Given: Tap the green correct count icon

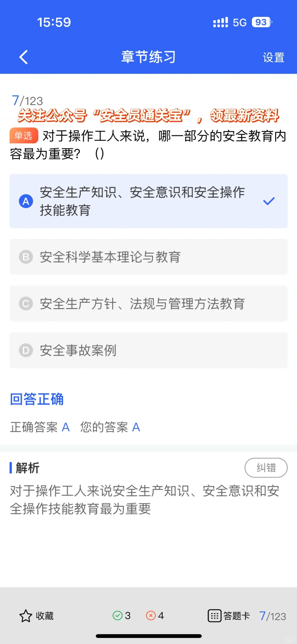Looking at the screenshot, I should click(118, 615).
